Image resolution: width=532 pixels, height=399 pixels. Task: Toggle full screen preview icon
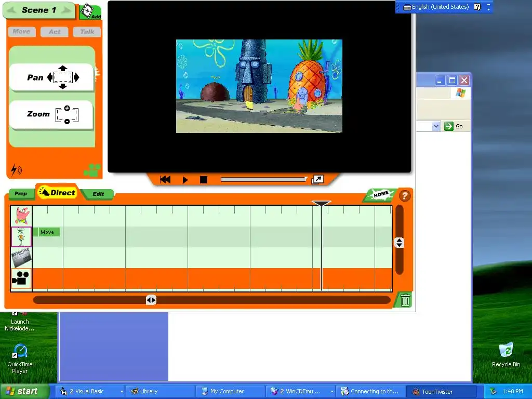pyautogui.click(x=317, y=179)
